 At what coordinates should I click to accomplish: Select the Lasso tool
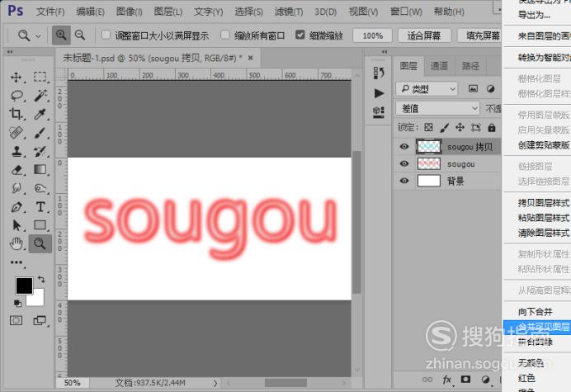[17, 96]
